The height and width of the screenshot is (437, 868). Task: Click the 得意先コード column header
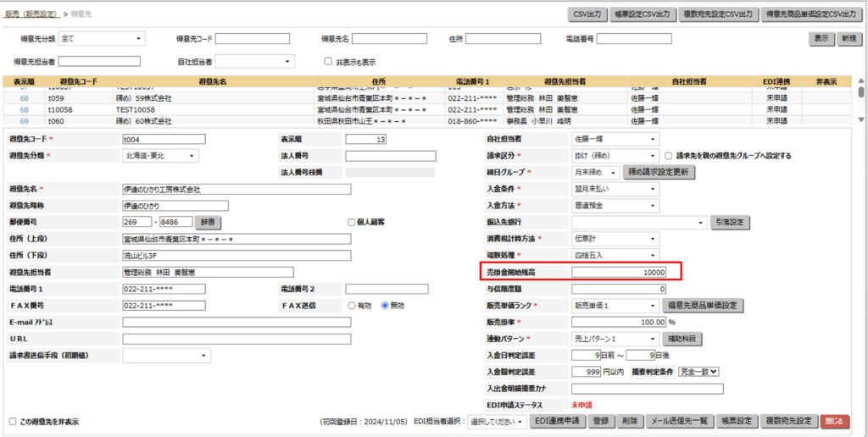pos(78,81)
